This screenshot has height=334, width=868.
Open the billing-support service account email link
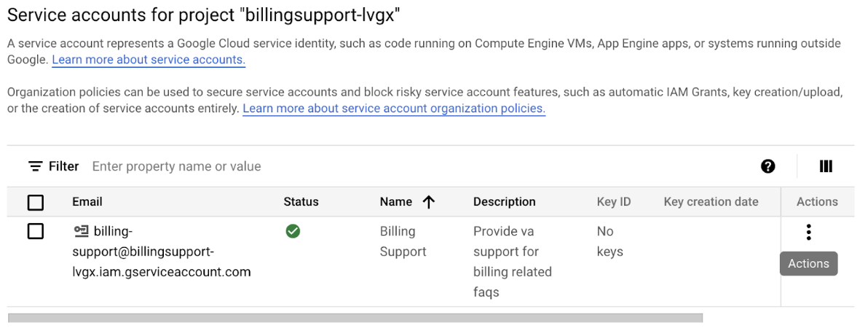pos(161,252)
